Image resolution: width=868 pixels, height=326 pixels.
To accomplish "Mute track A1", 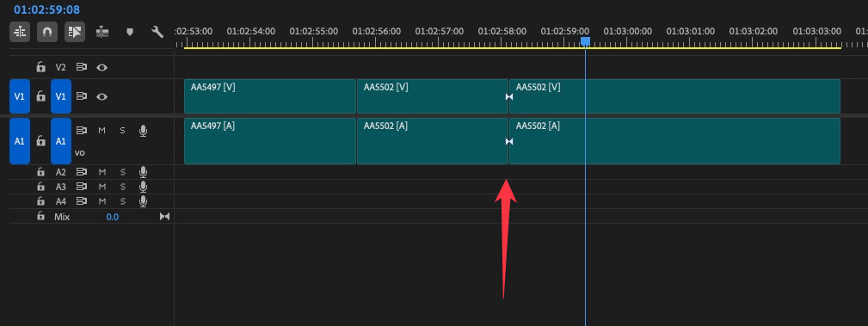I will click(x=102, y=131).
